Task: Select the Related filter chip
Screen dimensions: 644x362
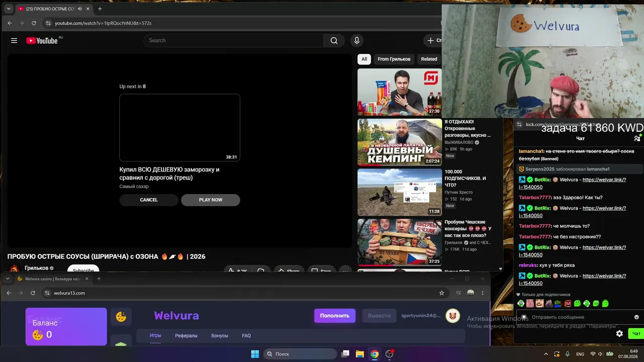Action: [429, 59]
